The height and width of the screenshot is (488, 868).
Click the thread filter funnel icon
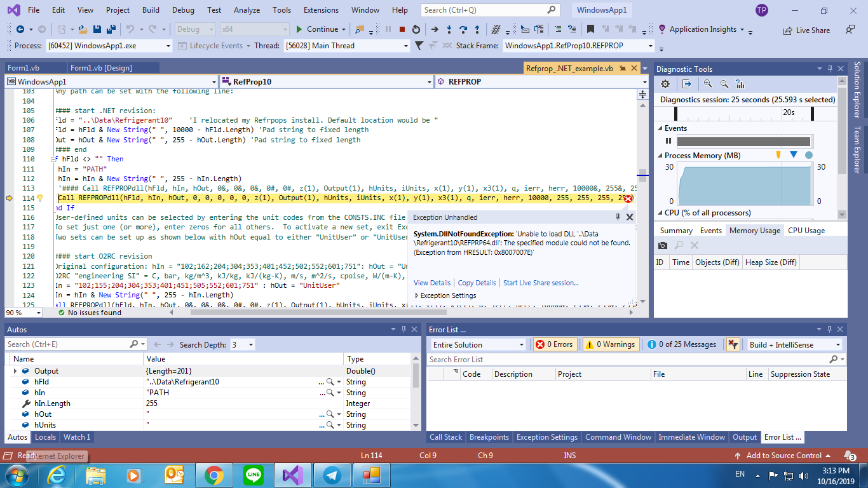click(419, 46)
